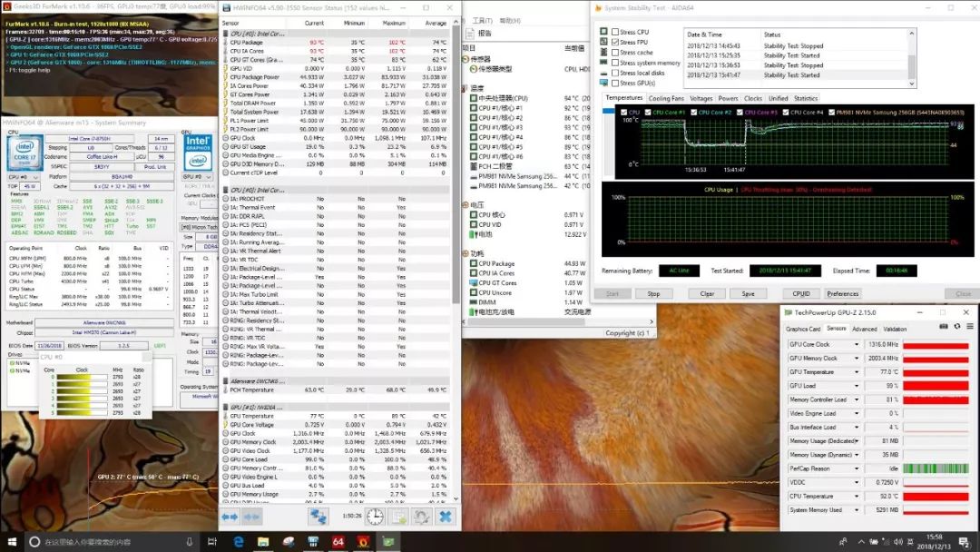Viewport: 980px width, 552px height.
Task: Click the Preferences button in AIDA64
Action: pos(842,293)
